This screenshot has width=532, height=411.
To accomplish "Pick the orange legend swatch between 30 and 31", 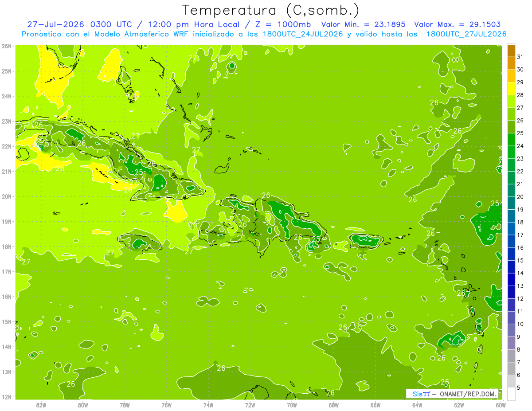I will coord(511,63).
